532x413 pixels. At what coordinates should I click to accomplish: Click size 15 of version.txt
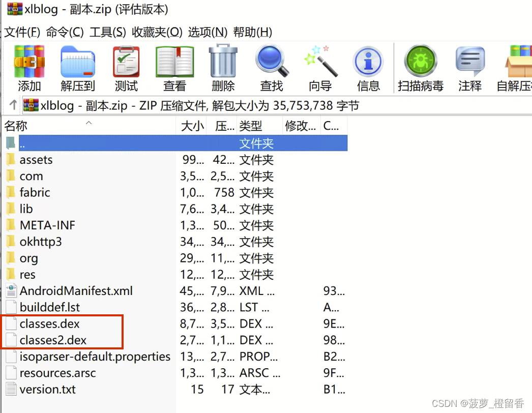[x=197, y=389]
